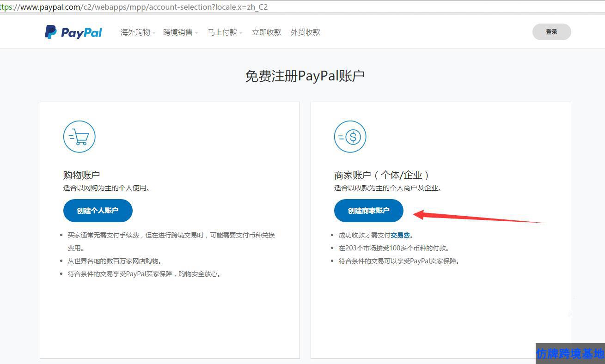
Task: Click the 仿牌跨境基地 watermark
Action: [570, 353]
